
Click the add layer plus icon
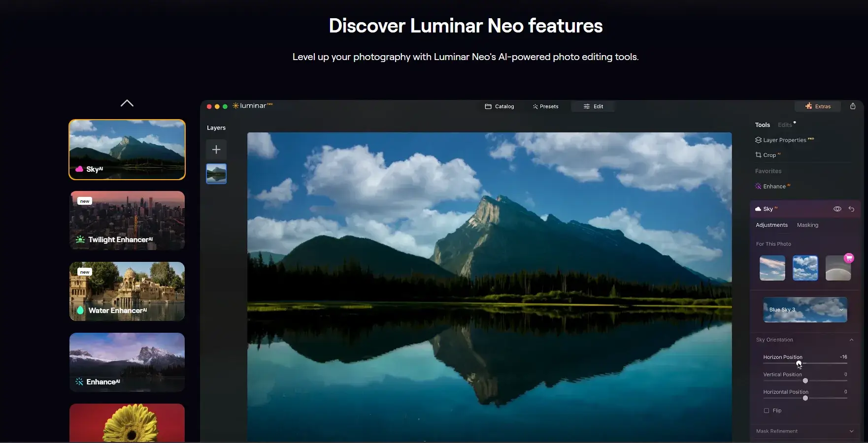click(216, 150)
